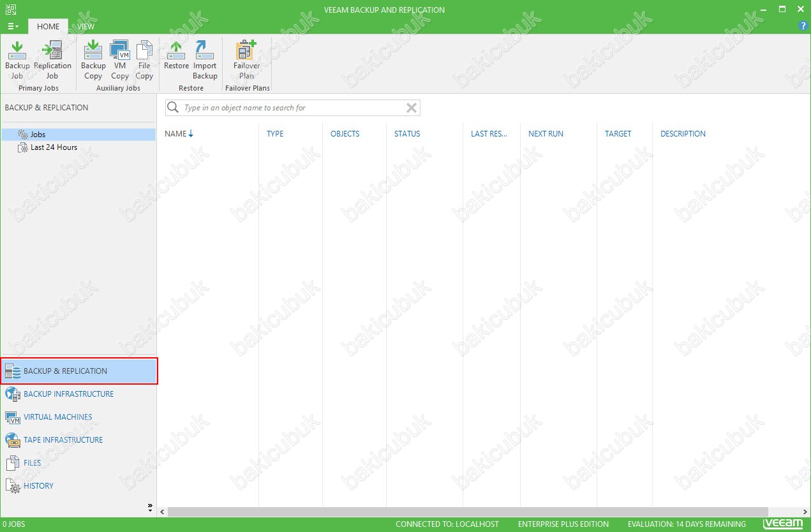
Task: Open the Tape Infrastructure view
Action: 79,440
